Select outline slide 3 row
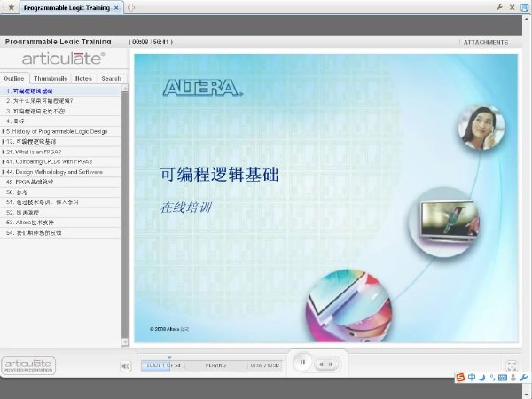 [x=60, y=112]
